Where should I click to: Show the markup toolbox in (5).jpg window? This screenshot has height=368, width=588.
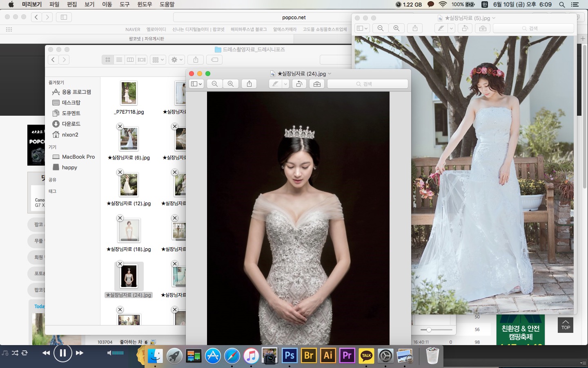pos(483,28)
